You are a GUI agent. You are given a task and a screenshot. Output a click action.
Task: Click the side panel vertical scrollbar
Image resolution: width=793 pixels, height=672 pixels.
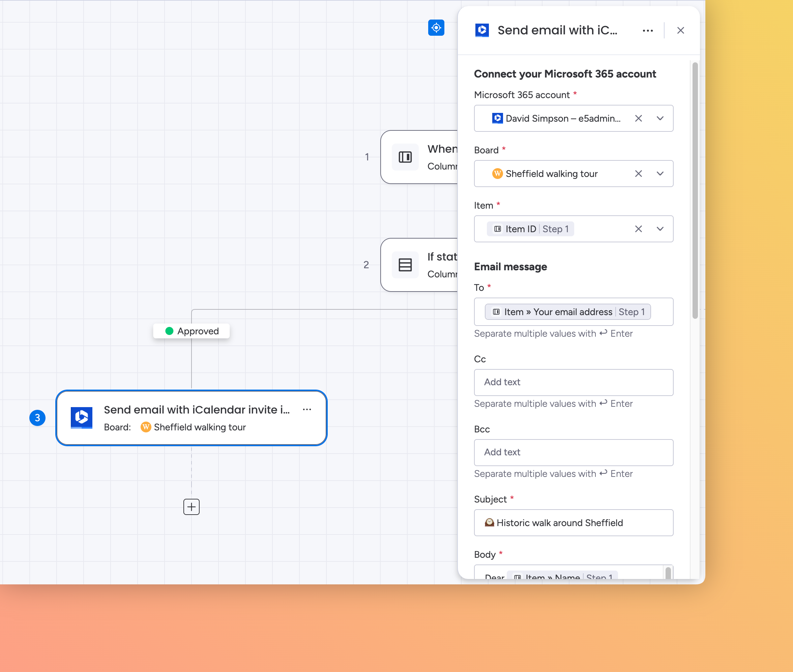[695, 190]
